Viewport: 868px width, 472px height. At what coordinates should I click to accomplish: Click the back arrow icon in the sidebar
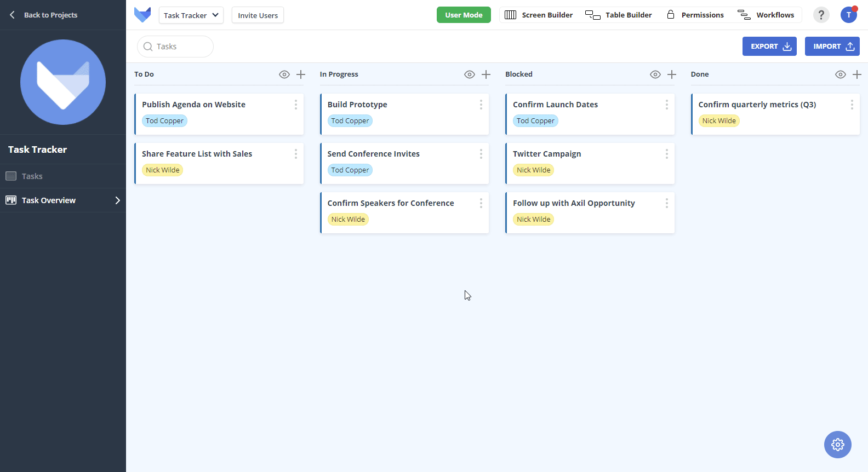[12, 15]
